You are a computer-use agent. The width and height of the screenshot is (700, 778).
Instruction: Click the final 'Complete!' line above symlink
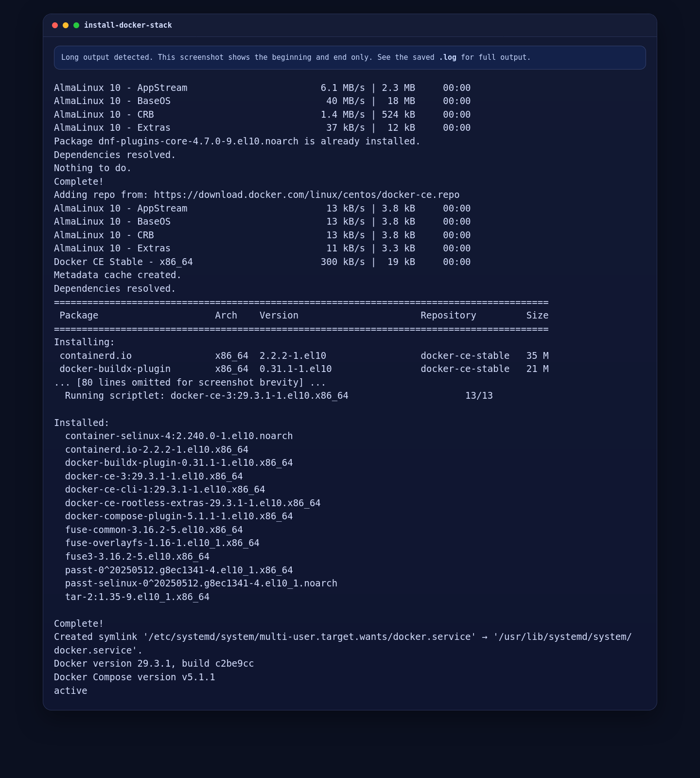tap(79, 624)
